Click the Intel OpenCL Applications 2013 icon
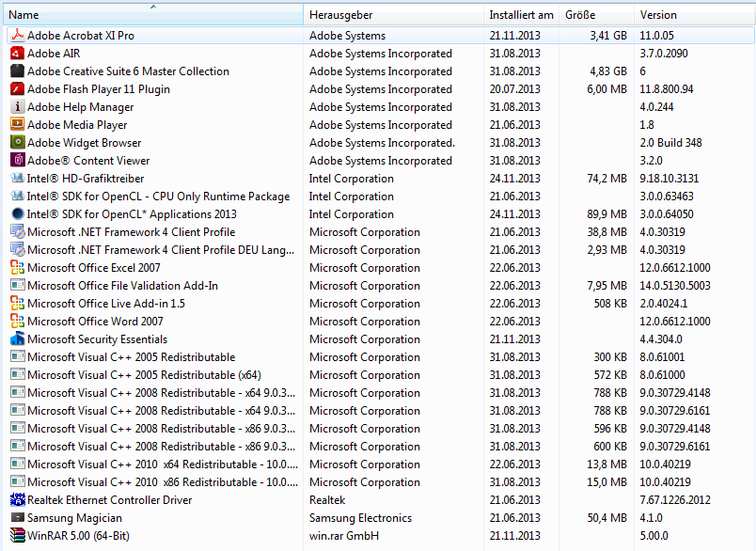The height and width of the screenshot is (551, 756). click(17, 213)
